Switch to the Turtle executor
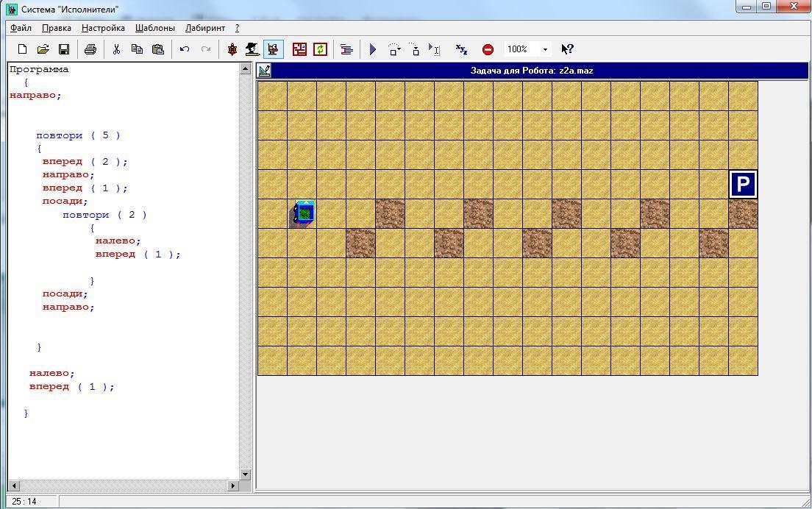 click(232, 49)
